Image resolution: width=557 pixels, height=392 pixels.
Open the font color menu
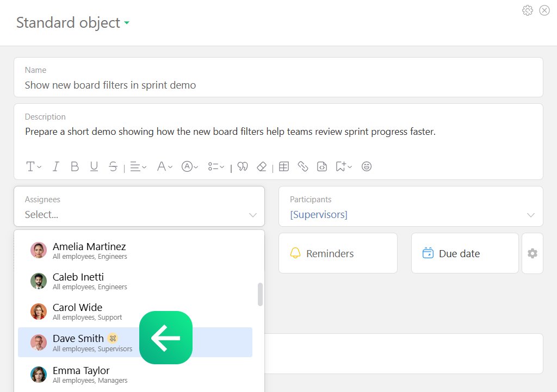click(165, 166)
